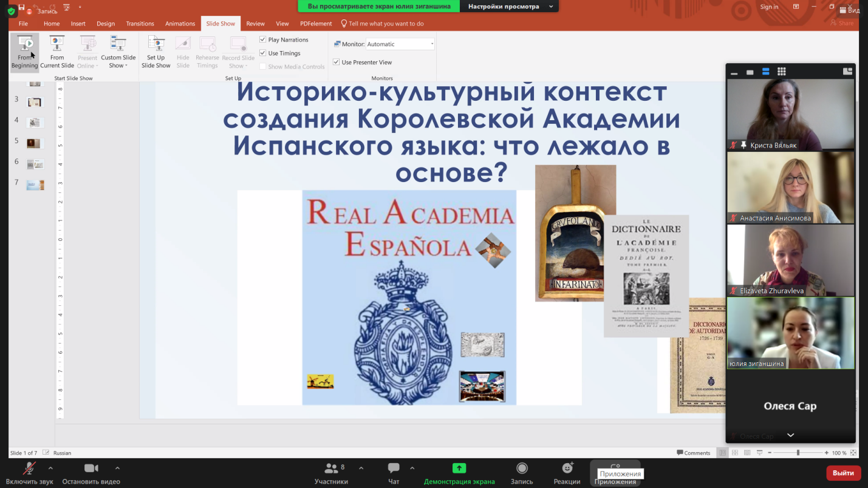Click the Share button in PowerPoint
The image size is (868, 488).
click(x=842, y=23)
